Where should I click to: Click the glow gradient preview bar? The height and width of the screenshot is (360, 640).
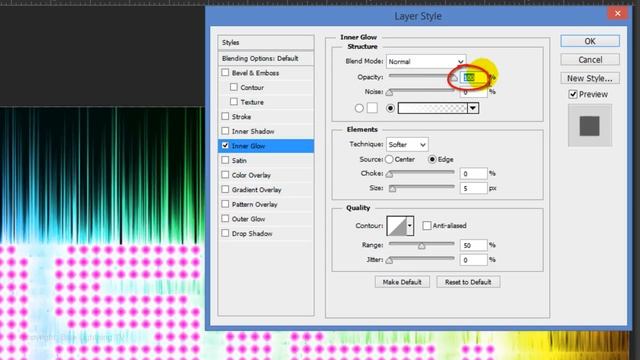pyautogui.click(x=433, y=108)
